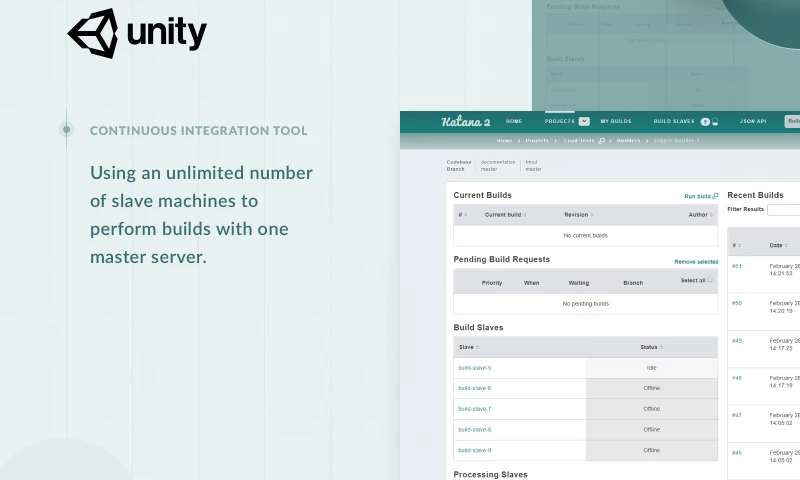Open recent build #51
Image resolution: width=800 pixels, height=480 pixels.
(x=737, y=266)
